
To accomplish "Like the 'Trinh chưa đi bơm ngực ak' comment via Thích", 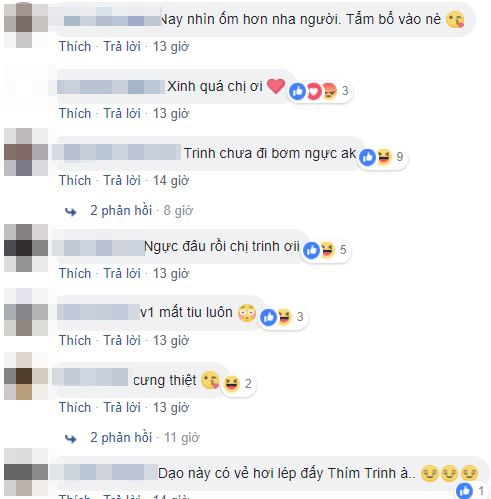I will click(75, 180).
